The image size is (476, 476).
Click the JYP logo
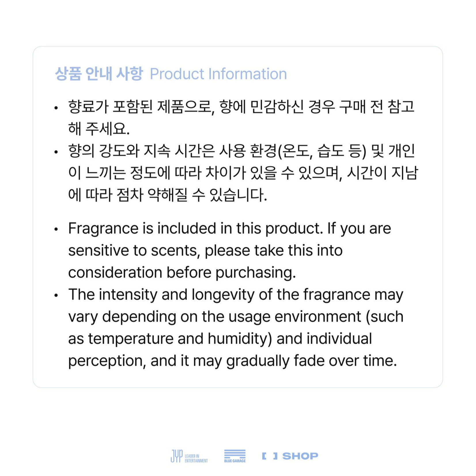[x=176, y=456]
